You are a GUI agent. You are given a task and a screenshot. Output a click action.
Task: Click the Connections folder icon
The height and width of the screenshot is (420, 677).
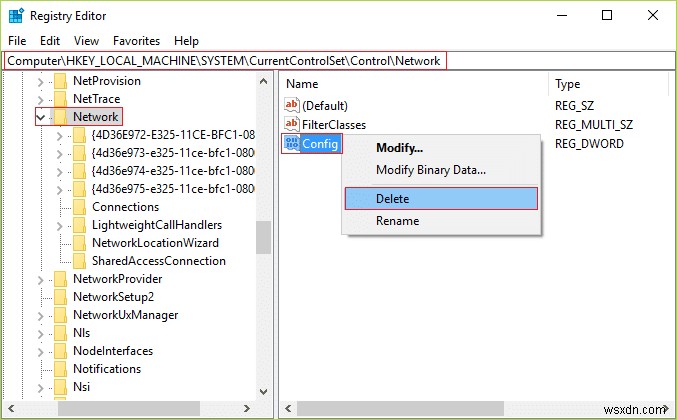coord(79,207)
